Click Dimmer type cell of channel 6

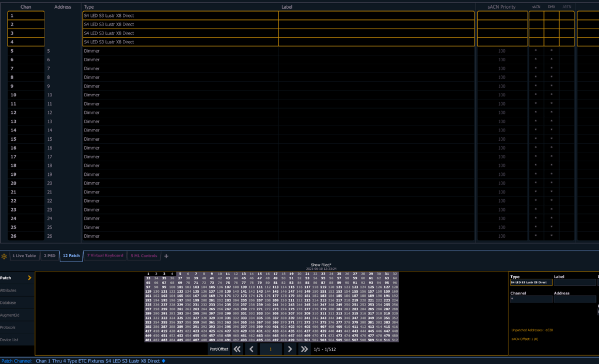coord(180,60)
